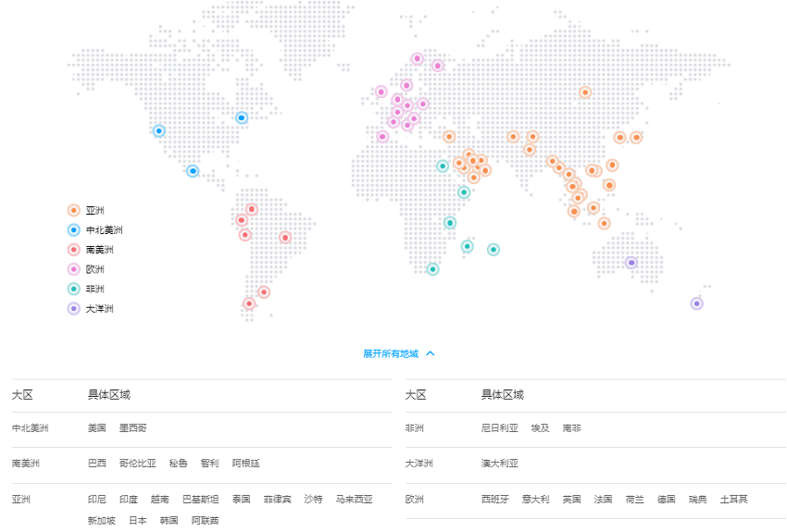Select the purple map marker near New Zealand
This screenshot has height=532, width=787.
(x=696, y=303)
